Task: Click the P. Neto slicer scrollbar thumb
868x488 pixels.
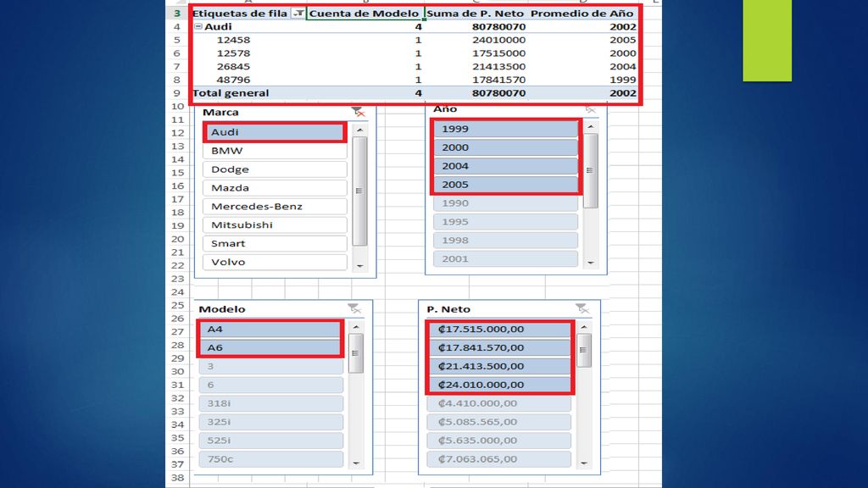Action: pyautogui.click(x=584, y=350)
